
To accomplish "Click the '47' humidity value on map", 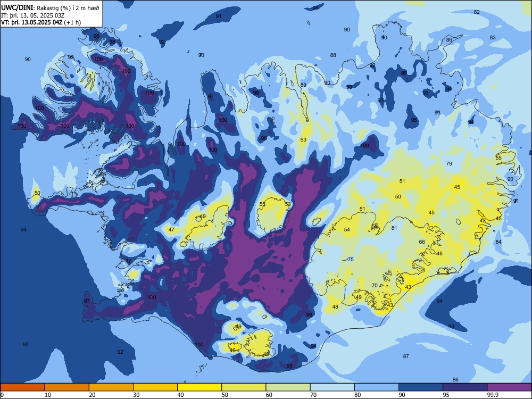I will click(x=171, y=230).
